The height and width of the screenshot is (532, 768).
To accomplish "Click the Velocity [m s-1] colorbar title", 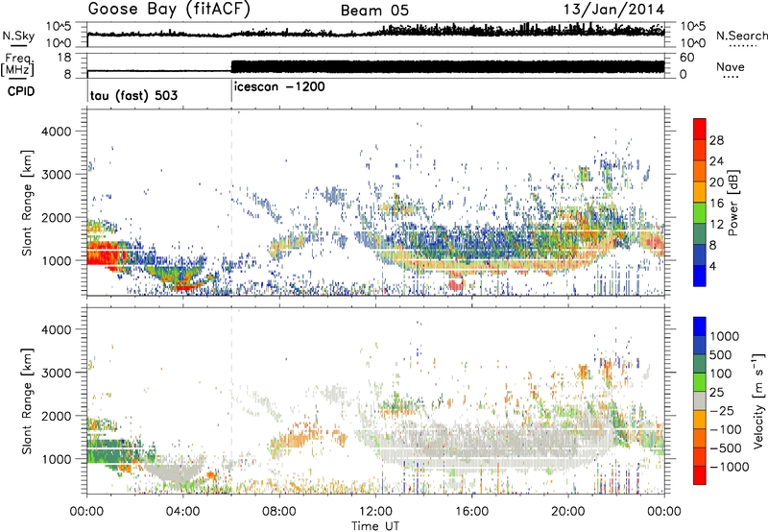I will pos(758,400).
